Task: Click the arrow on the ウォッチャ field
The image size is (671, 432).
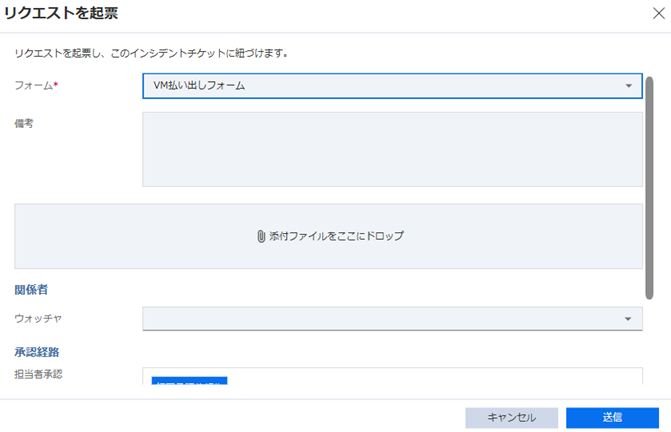Action: pos(628,319)
